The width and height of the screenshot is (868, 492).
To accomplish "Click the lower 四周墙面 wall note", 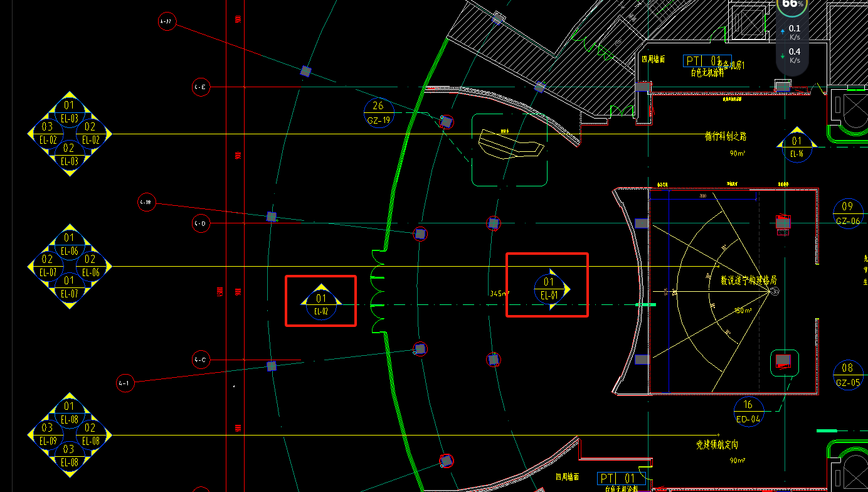I will [x=567, y=478].
